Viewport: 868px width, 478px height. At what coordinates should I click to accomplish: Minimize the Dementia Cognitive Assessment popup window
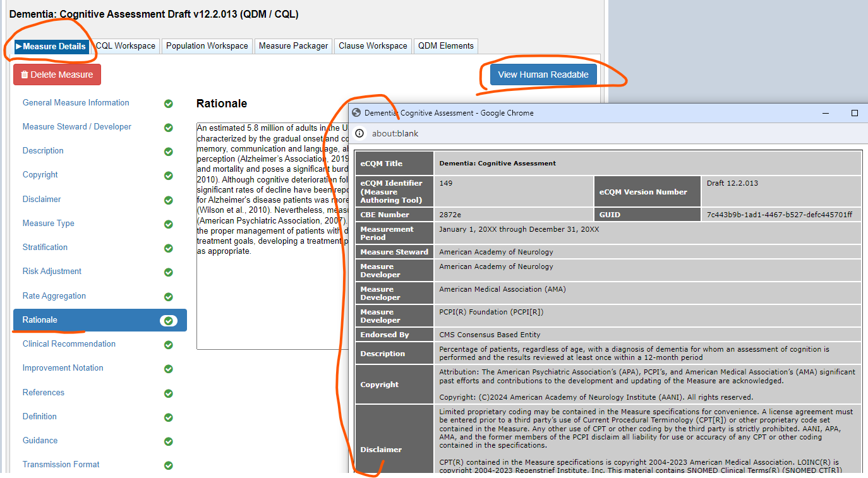click(825, 113)
